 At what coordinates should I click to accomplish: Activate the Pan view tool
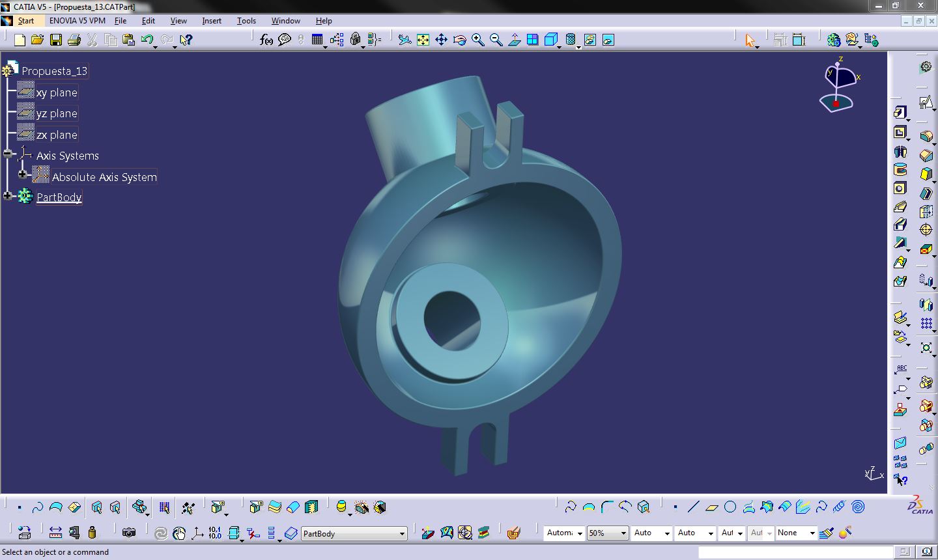[441, 40]
